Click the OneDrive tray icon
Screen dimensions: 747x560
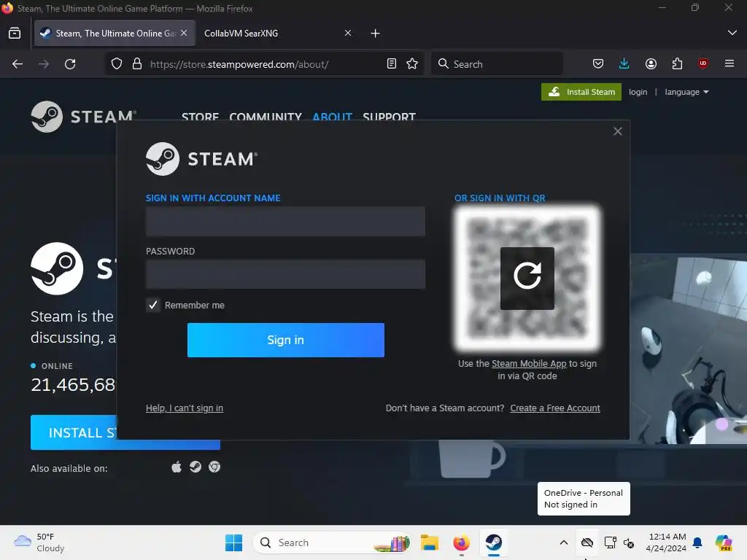click(587, 542)
